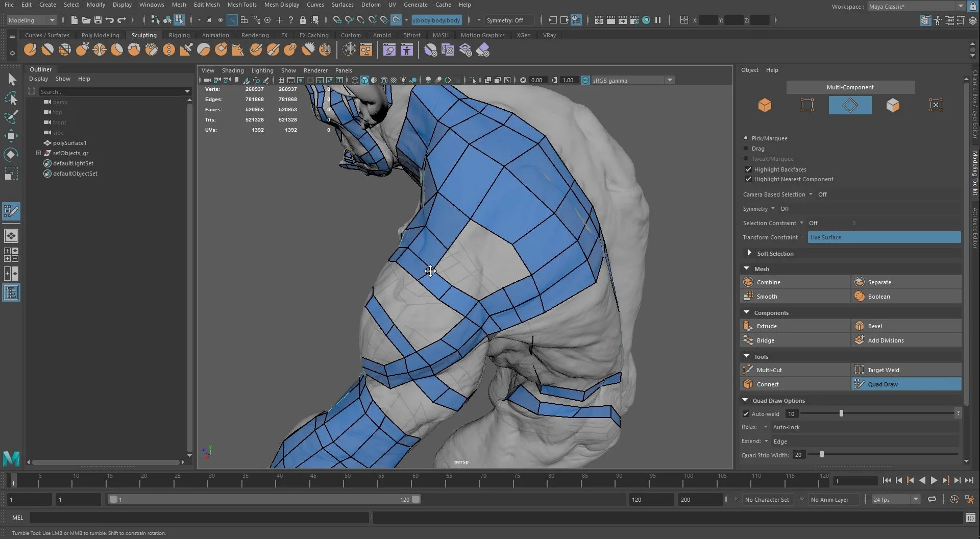Click the Outliner Search field
980x539 pixels.
(111, 91)
